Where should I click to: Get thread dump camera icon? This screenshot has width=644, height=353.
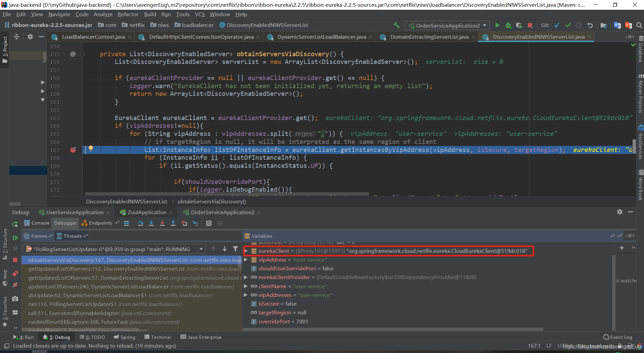[x=15, y=299]
